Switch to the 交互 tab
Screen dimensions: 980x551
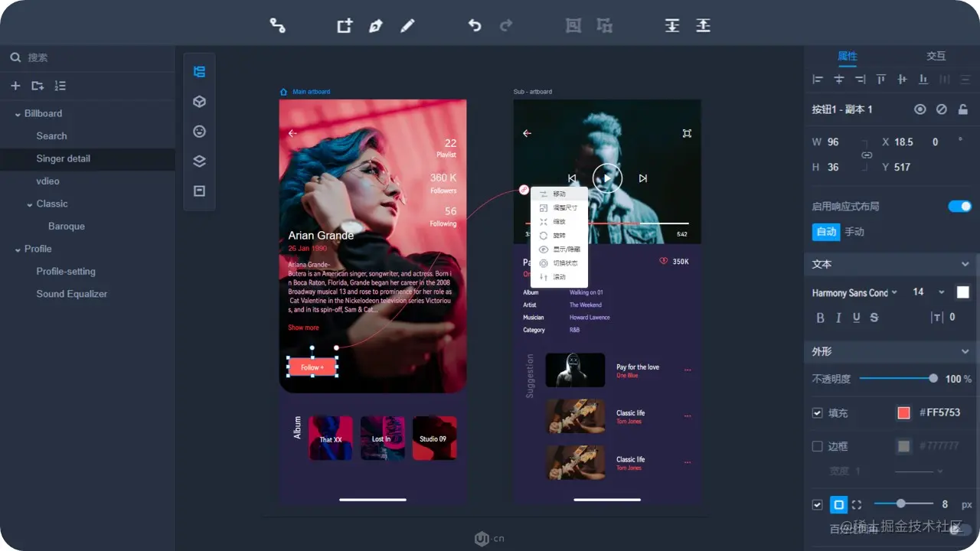[936, 56]
